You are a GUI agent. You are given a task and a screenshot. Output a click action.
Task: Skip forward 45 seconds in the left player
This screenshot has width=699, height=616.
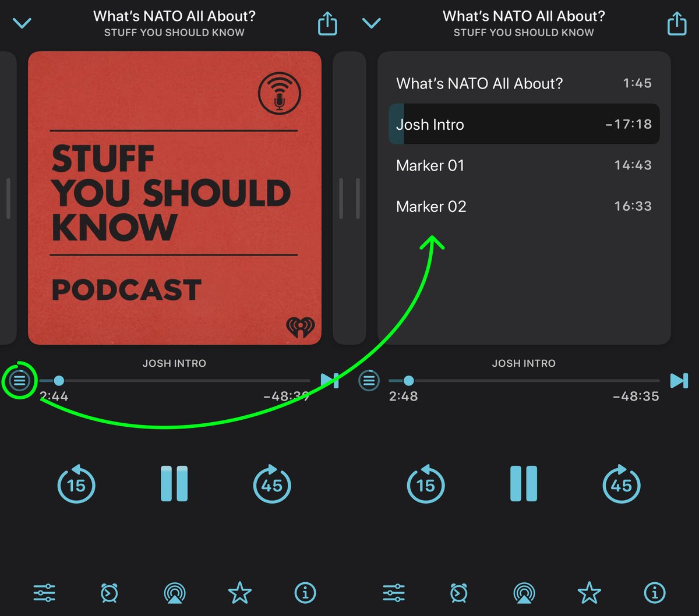[x=272, y=484]
